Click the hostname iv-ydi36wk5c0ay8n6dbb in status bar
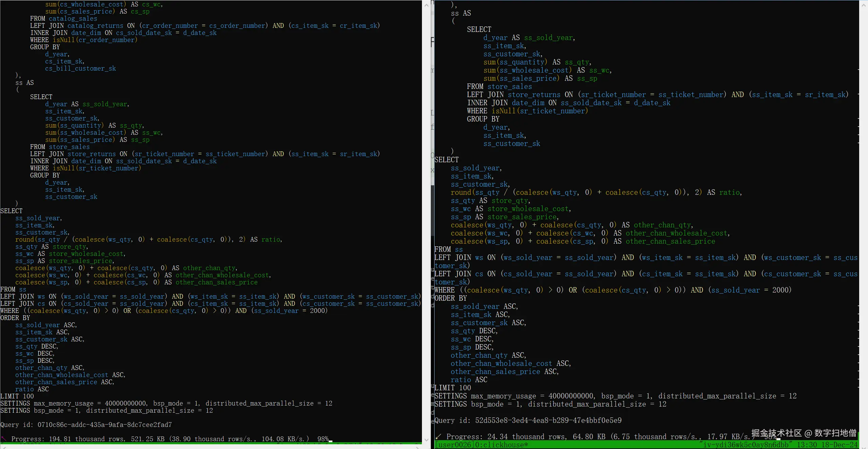The width and height of the screenshot is (868, 449). [746, 445]
